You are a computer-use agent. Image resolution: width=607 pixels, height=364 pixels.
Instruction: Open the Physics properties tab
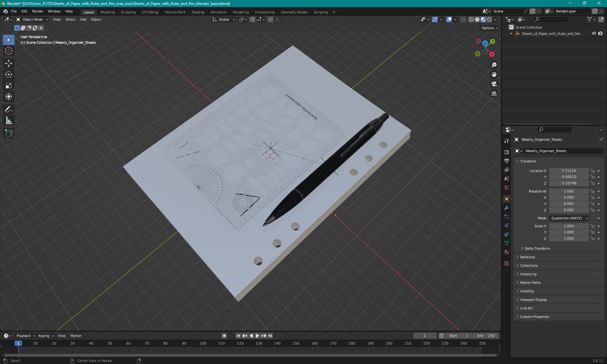coord(507,225)
